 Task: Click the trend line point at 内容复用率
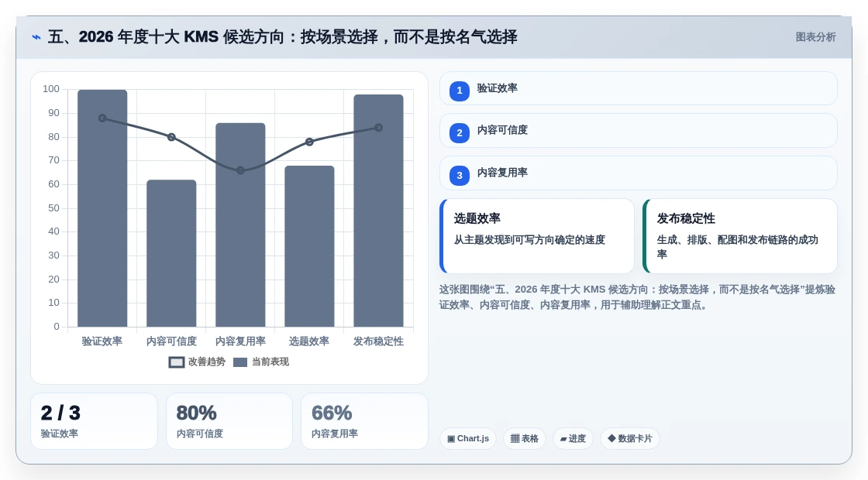(240, 170)
